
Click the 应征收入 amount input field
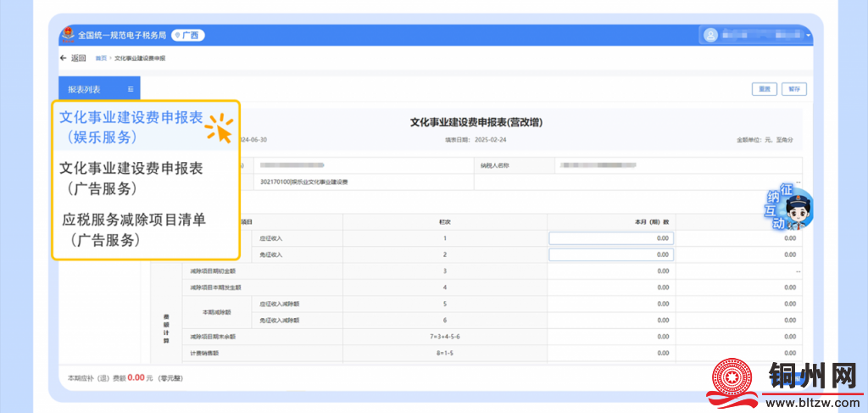[x=611, y=238]
